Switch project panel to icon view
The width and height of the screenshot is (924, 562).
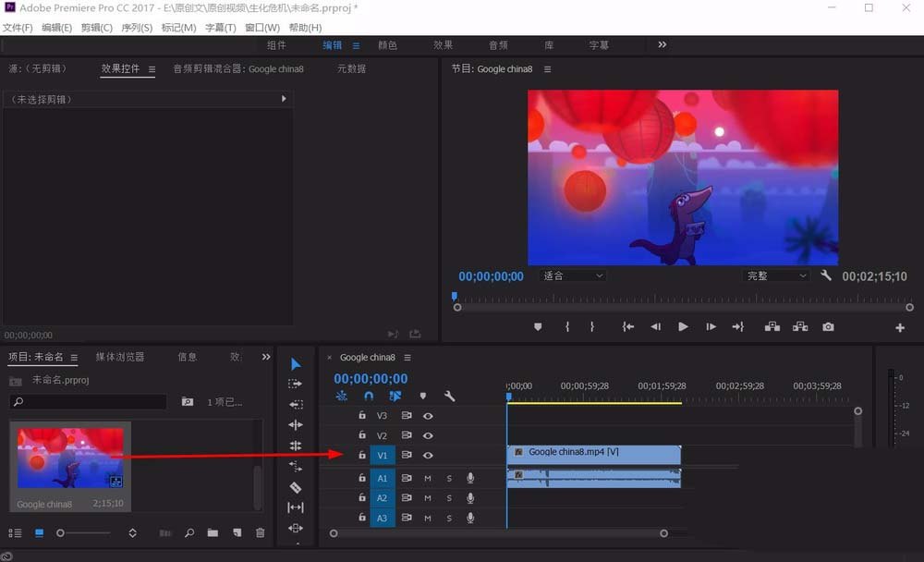[39, 532]
